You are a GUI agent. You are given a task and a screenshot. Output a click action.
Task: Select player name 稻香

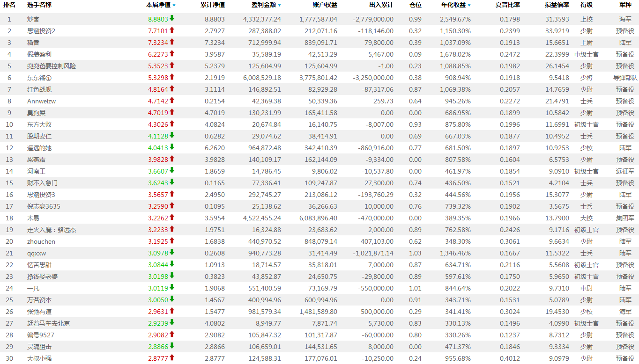pyautogui.click(x=33, y=43)
